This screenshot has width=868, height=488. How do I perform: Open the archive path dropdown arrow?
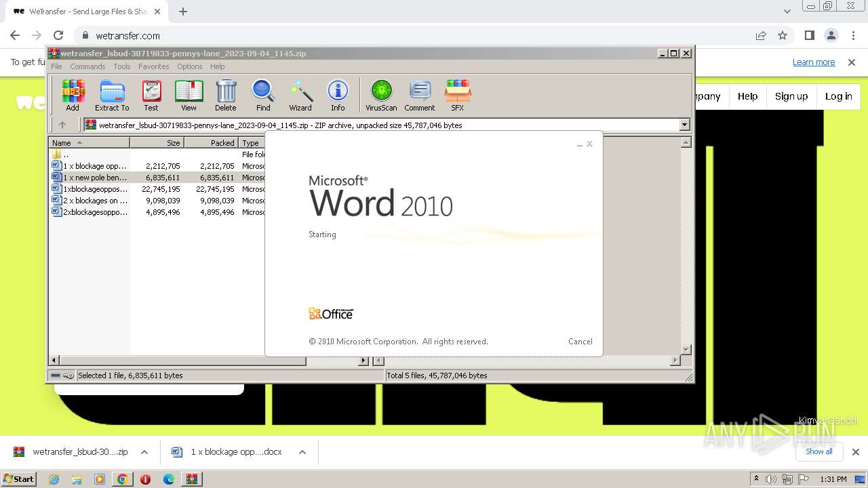click(684, 125)
